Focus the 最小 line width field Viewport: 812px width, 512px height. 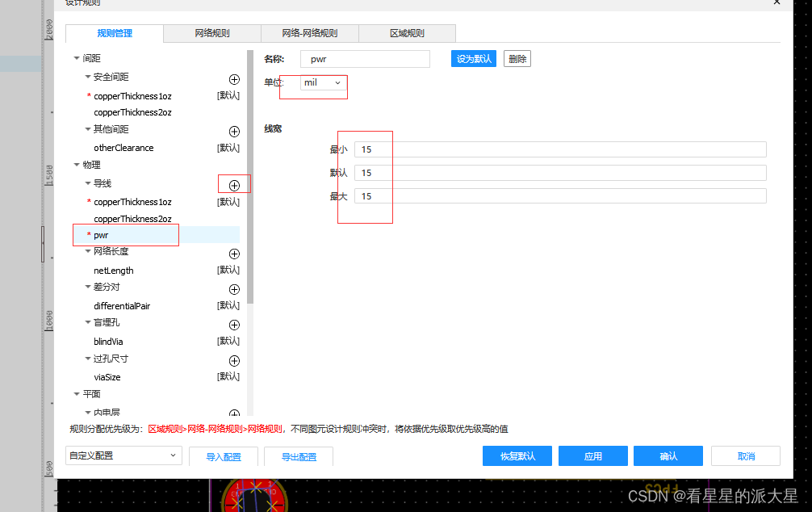point(560,149)
